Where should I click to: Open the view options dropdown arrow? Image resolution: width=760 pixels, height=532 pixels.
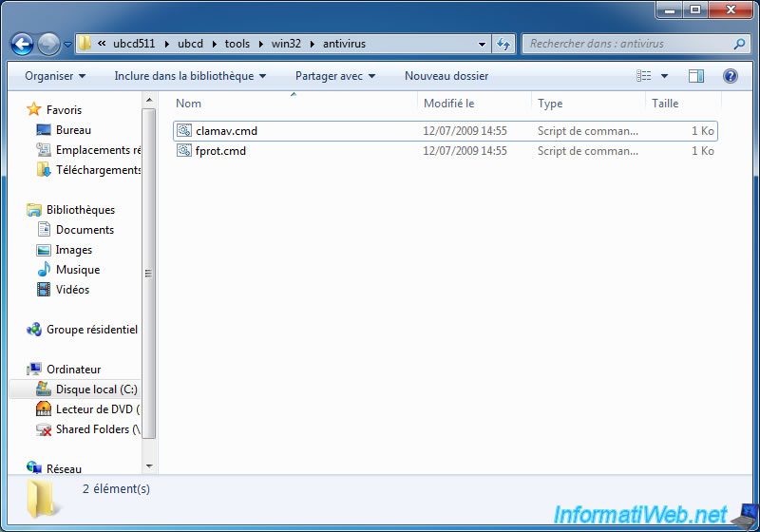pos(664,76)
